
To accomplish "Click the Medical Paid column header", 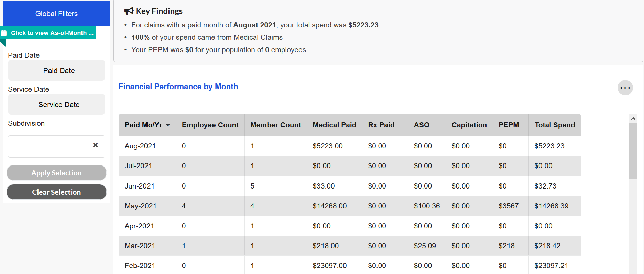I will 334,125.
